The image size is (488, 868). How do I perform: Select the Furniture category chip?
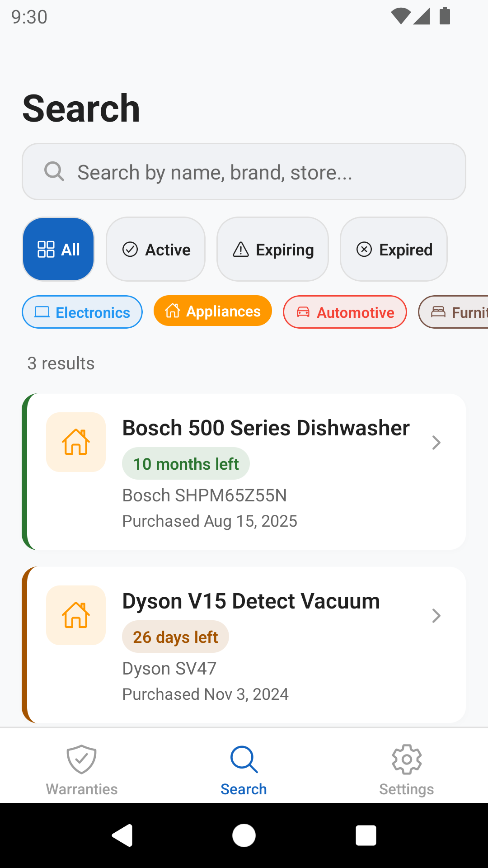453,312
